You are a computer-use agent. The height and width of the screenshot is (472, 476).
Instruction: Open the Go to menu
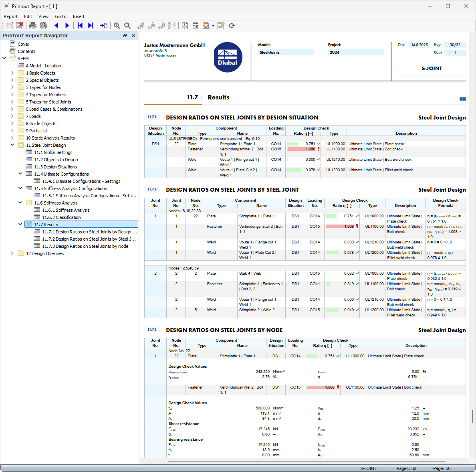click(61, 16)
